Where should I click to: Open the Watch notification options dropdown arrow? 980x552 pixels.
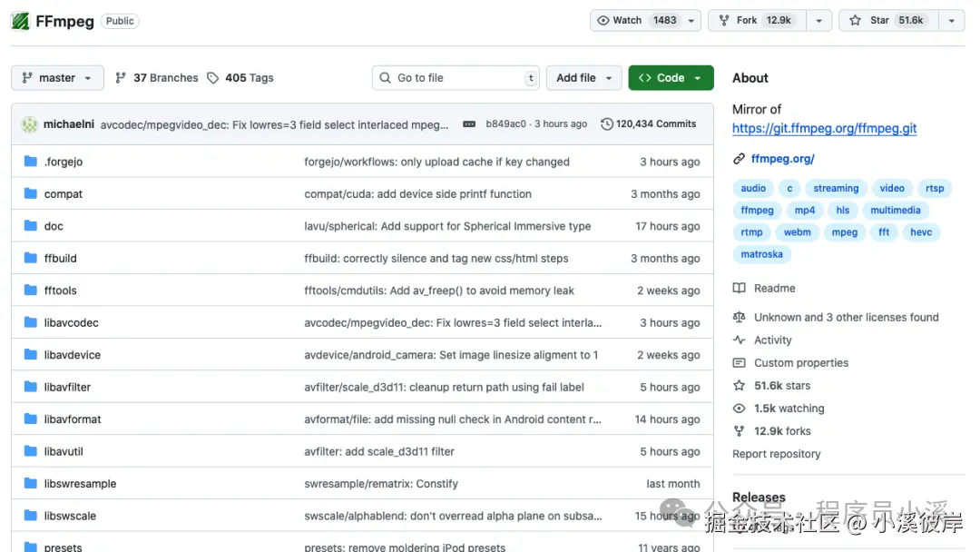coord(691,21)
